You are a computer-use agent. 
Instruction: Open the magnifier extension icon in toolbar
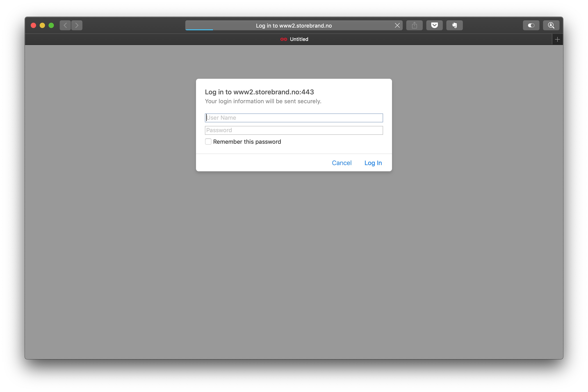551,25
